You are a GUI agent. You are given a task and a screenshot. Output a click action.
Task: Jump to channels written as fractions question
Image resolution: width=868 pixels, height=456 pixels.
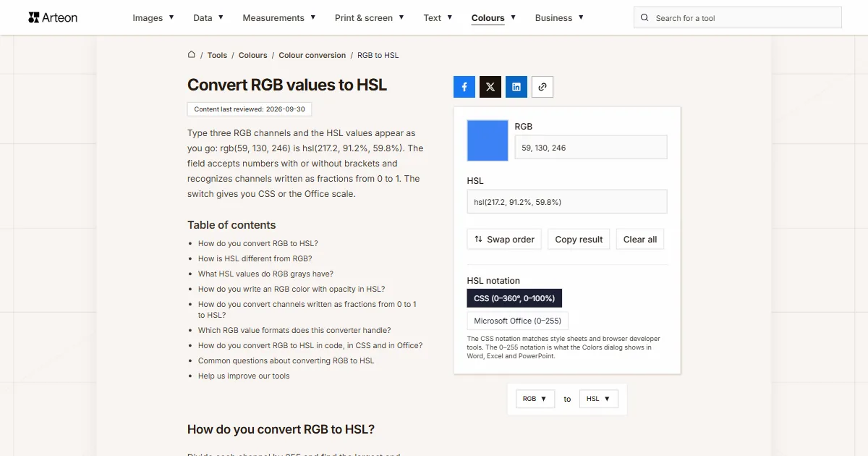307,310
